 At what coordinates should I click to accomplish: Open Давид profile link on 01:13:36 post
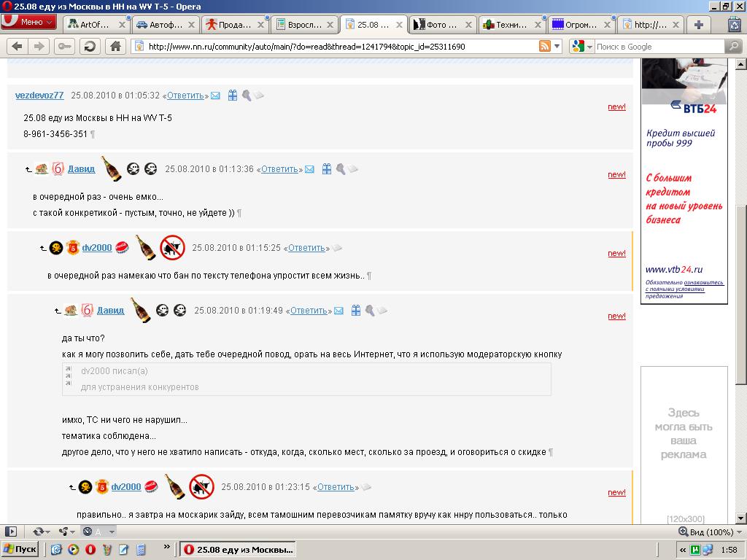[x=81, y=168]
